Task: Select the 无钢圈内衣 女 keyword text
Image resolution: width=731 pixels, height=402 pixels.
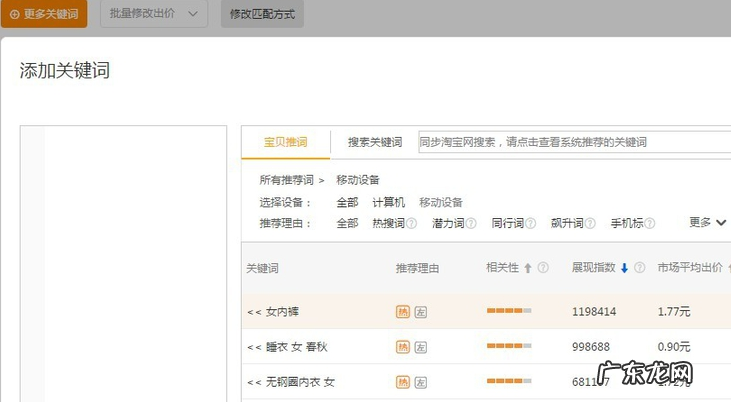Action: point(300,382)
